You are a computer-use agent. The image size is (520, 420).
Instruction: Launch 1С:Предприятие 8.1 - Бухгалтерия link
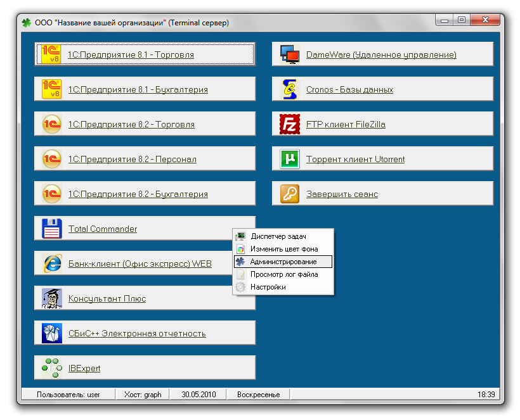tap(138, 89)
